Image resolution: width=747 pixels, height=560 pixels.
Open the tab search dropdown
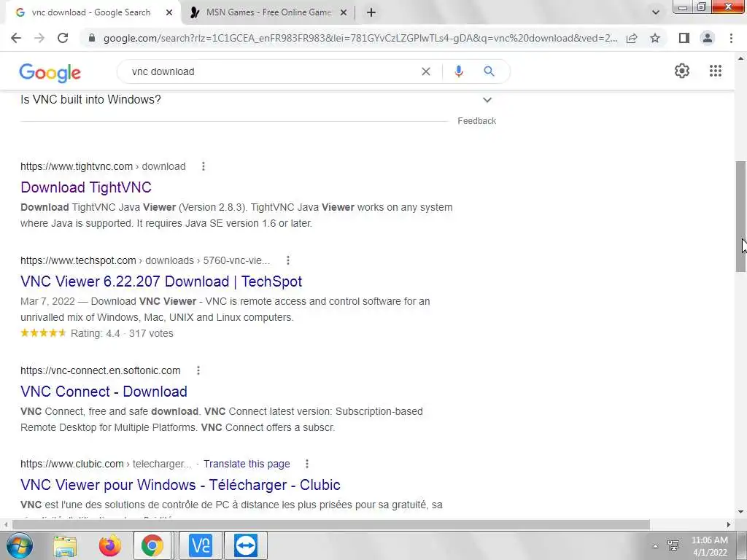click(x=656, y=12)
